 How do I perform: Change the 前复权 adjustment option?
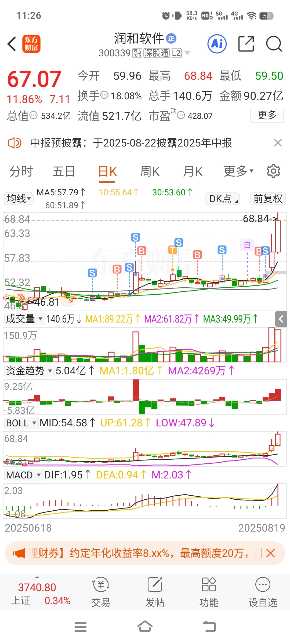[268, 199]
